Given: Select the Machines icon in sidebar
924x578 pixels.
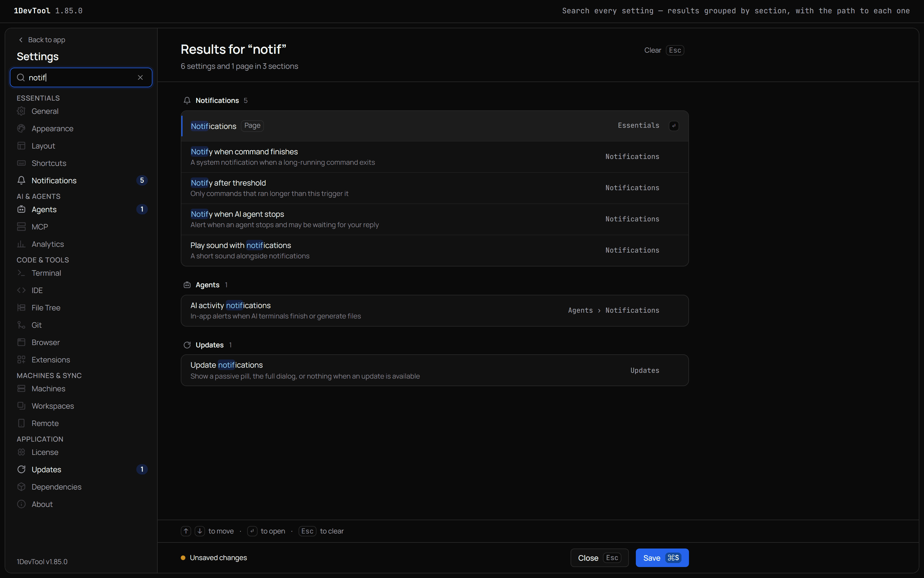Looking at the screenshot, I should click(21, 388).
